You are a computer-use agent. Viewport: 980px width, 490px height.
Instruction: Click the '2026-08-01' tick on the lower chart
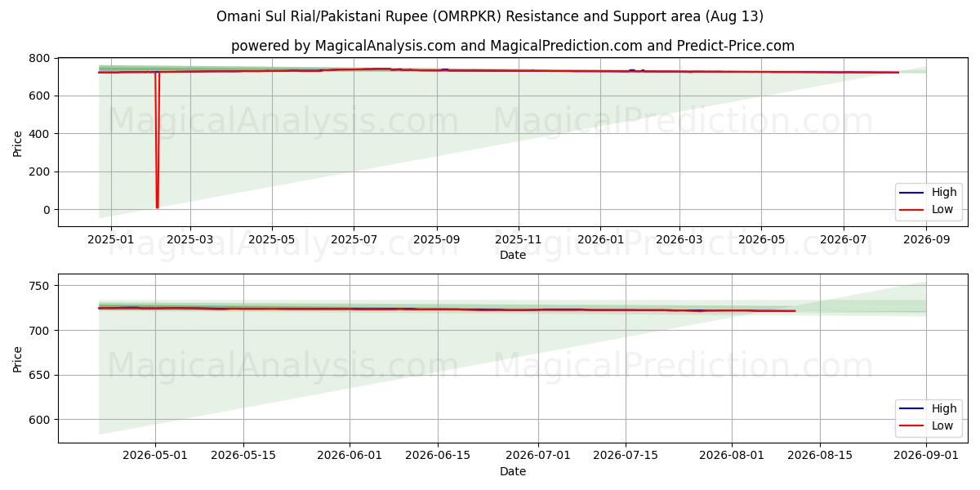(x=732, y=456)
